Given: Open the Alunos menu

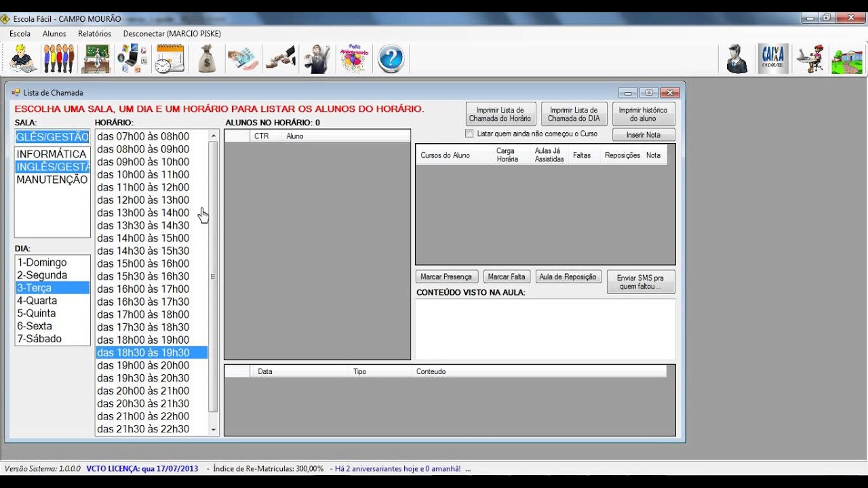Looking at the screenshot, I should coord(54,33).
